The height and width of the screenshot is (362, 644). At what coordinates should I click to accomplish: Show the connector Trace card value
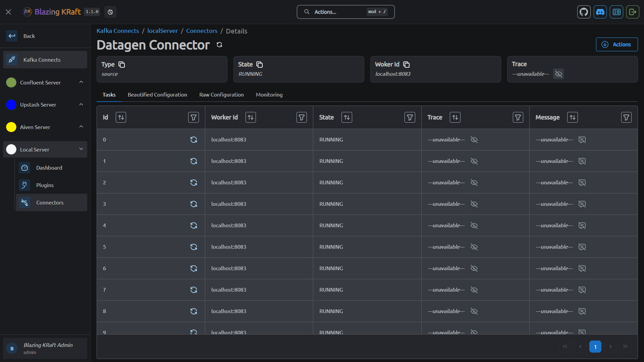coord(558,74)
